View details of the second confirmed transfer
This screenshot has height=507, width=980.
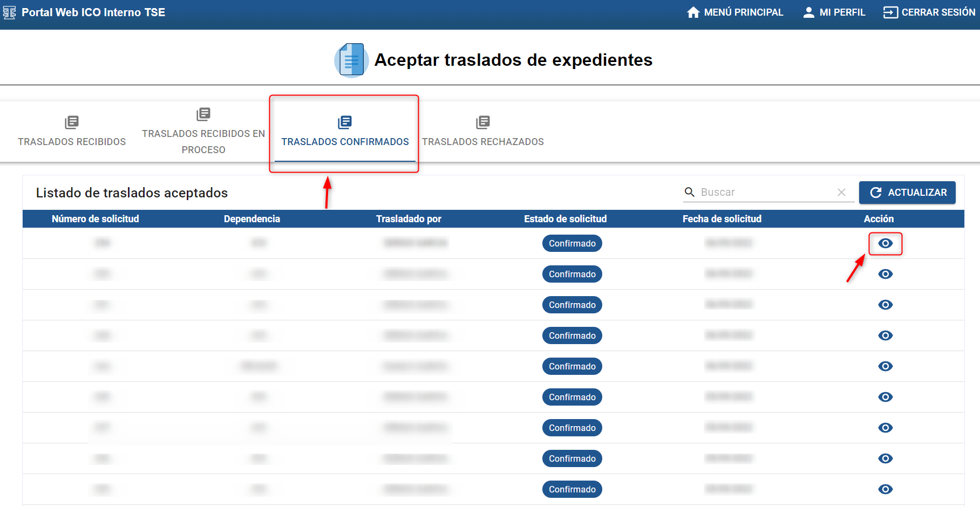(885, 274)
